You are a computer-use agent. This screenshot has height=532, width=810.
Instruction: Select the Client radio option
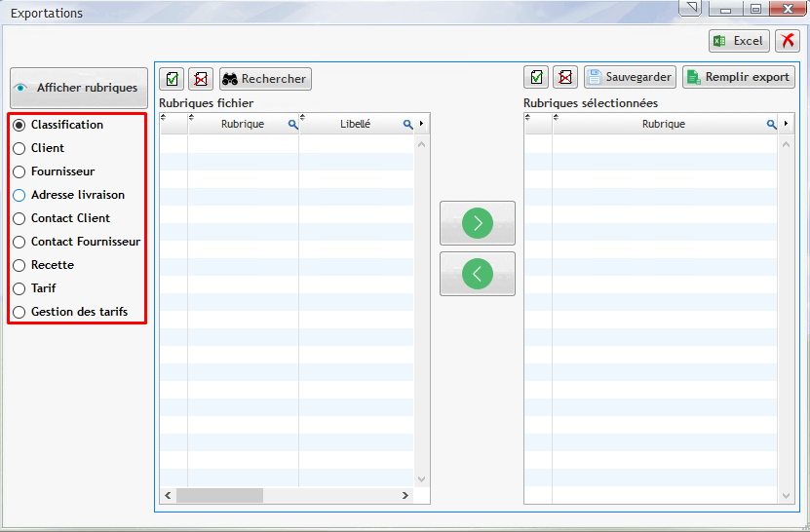point(19,148)
